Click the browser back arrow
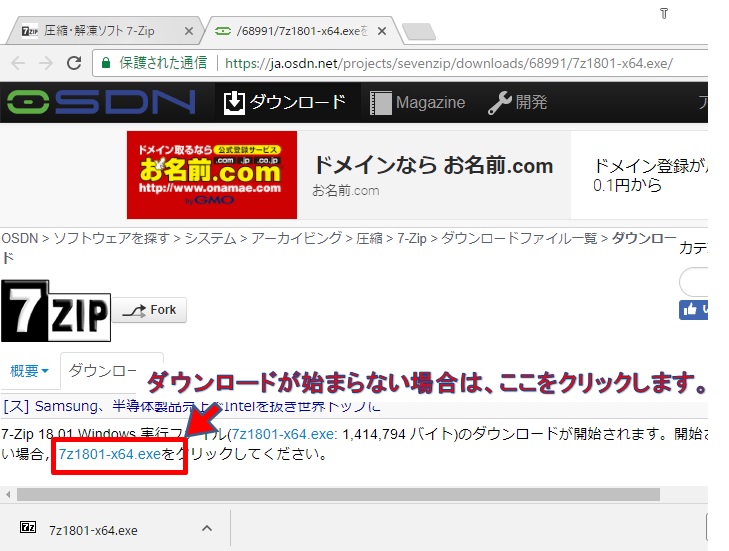Viewport: 729px width, 551px height. pos(18,63)
